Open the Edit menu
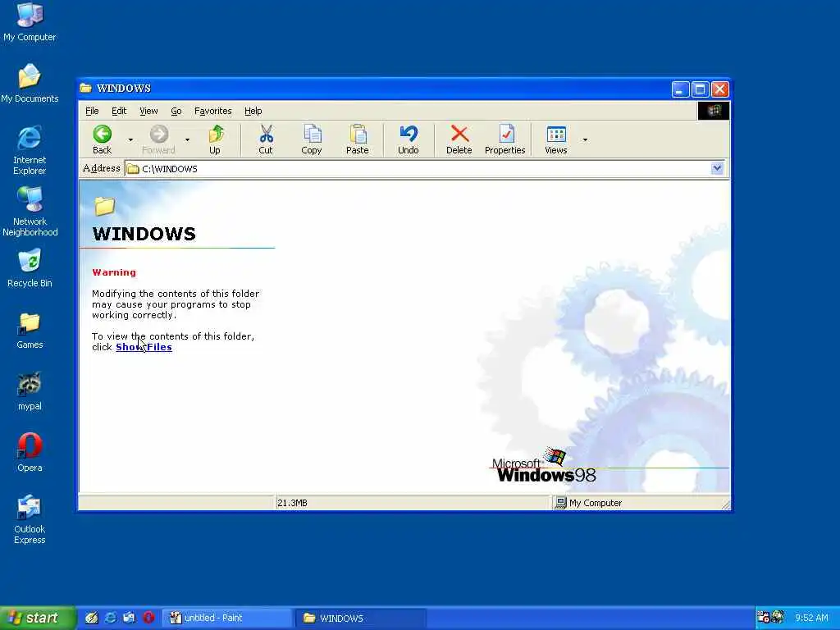Viewport: 840px width, 630px height. tap(119, 111)
